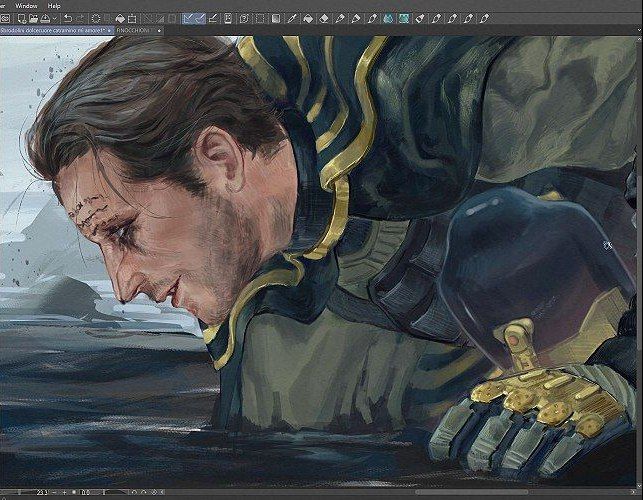This screenshot has height=500, width=643.
Task: Click the zoom value field showing 23.3
Action: click(x=42, y=492)
